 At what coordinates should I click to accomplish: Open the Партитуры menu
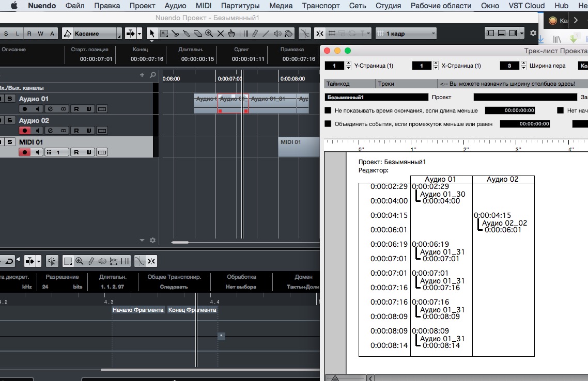coord(240,6)
